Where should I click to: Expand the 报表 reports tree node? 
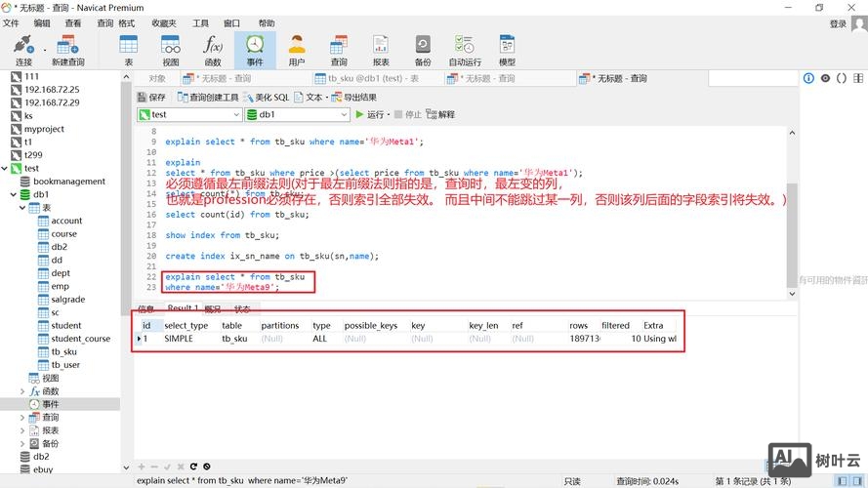(22, 430)
